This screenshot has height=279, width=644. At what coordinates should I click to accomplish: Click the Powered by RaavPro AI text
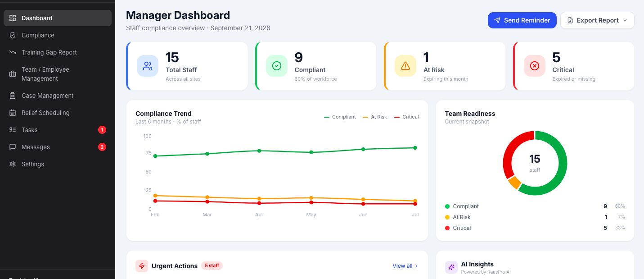click(486, 272)
